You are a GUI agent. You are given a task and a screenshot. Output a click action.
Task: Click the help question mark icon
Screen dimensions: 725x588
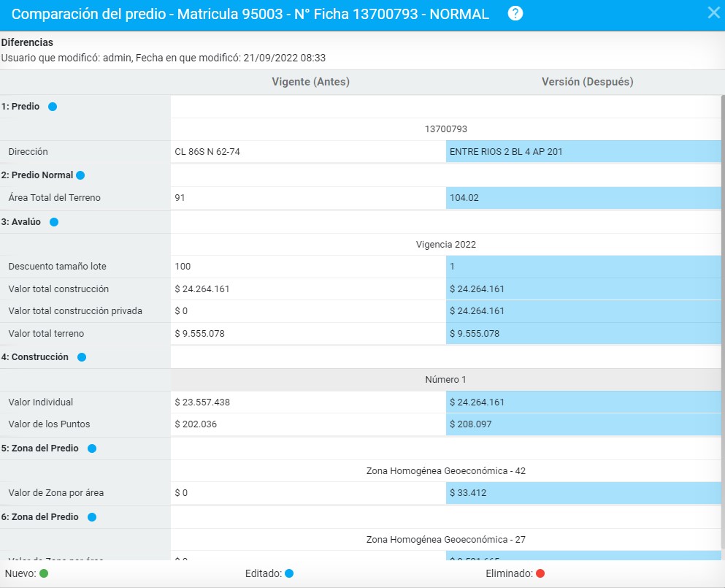coord(515,13)
